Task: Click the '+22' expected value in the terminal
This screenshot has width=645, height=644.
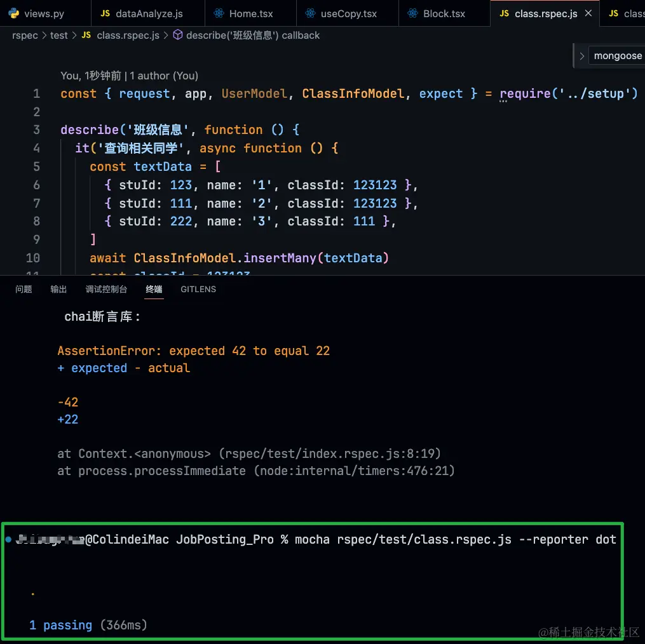Action: tap(68, 419)
